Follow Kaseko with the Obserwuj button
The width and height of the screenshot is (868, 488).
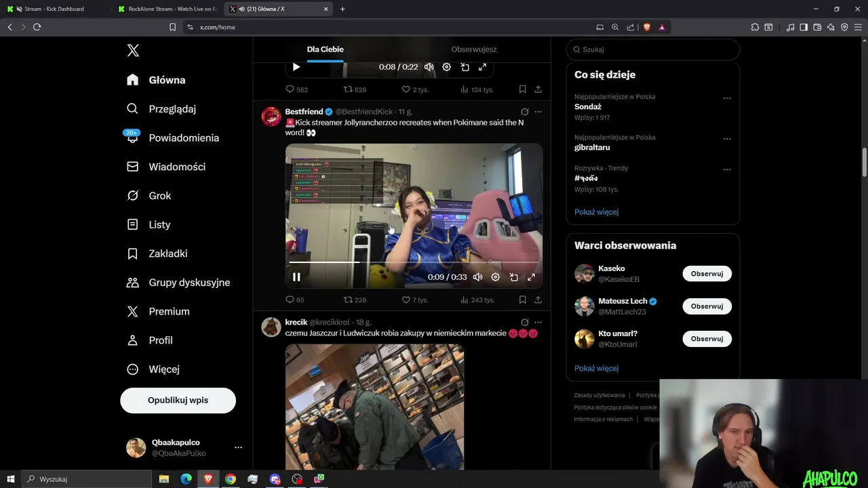pos(707,274)
